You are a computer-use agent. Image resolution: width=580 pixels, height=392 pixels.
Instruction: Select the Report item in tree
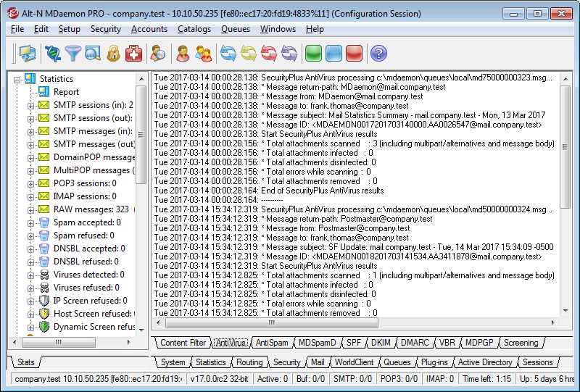[66, 92]
